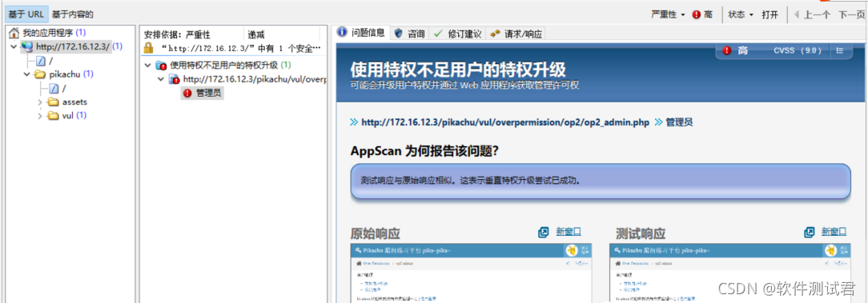Click the explanation text box under AppScan heading
This screenshot has height=303, width=868.
[x=600, y=181]
